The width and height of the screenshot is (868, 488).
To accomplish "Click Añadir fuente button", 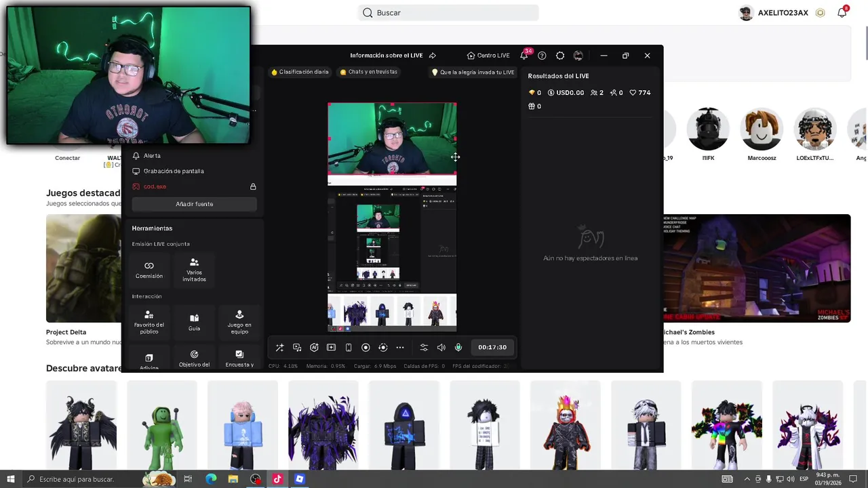I will point(195,204).
